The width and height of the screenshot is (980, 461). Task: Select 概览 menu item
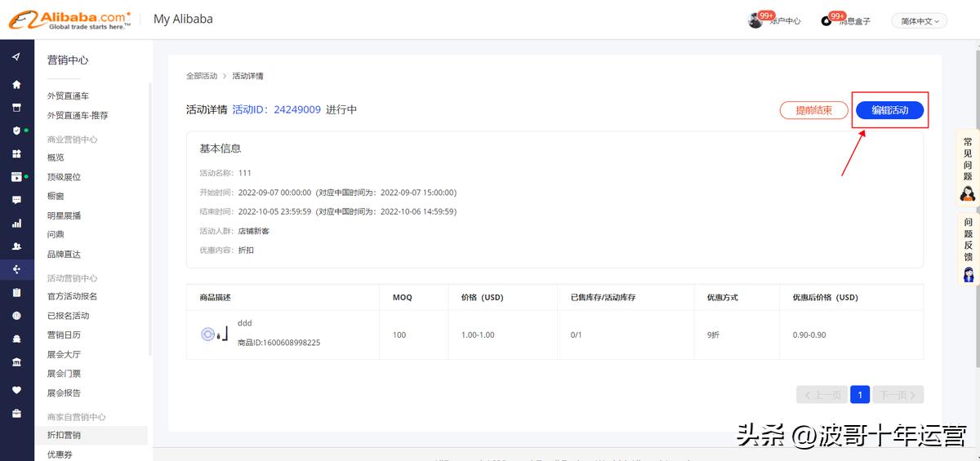(x=56, y=157)
